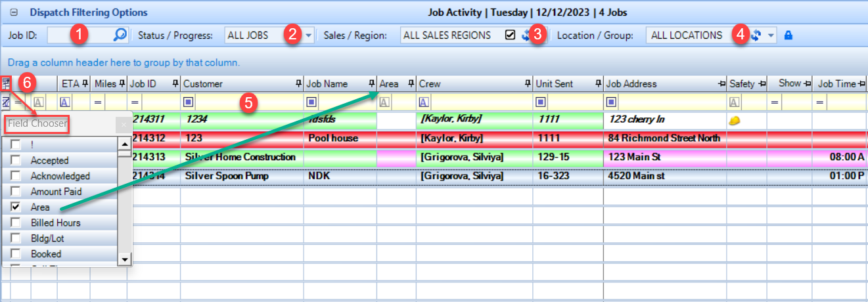Screen dimensions: 868x302
Task: Check the Booked field checkbox
Action: [16, 253]
